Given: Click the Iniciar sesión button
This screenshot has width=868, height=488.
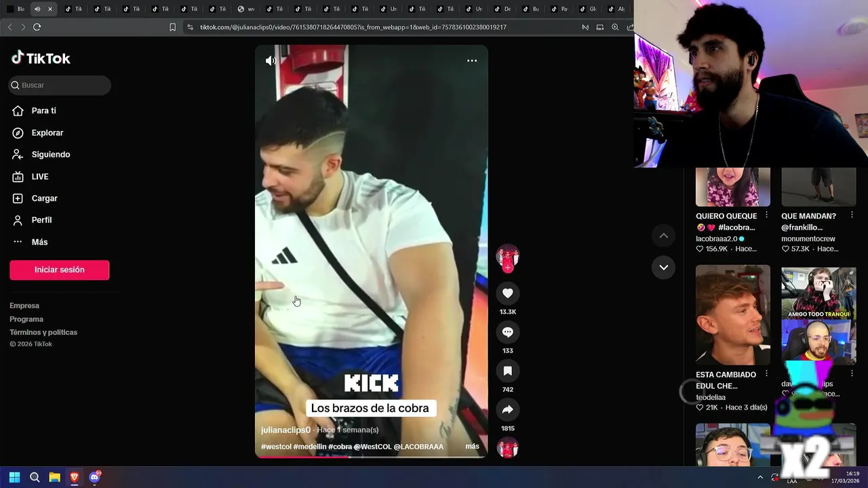Looking at the screenshot, I should (x=60, y=270).
